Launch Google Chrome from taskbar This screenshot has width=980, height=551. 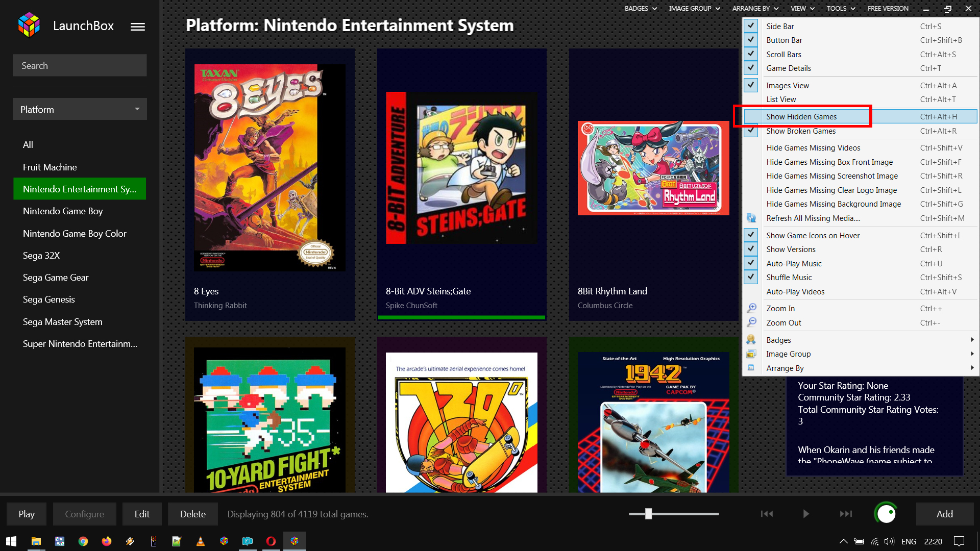[83, 541]
